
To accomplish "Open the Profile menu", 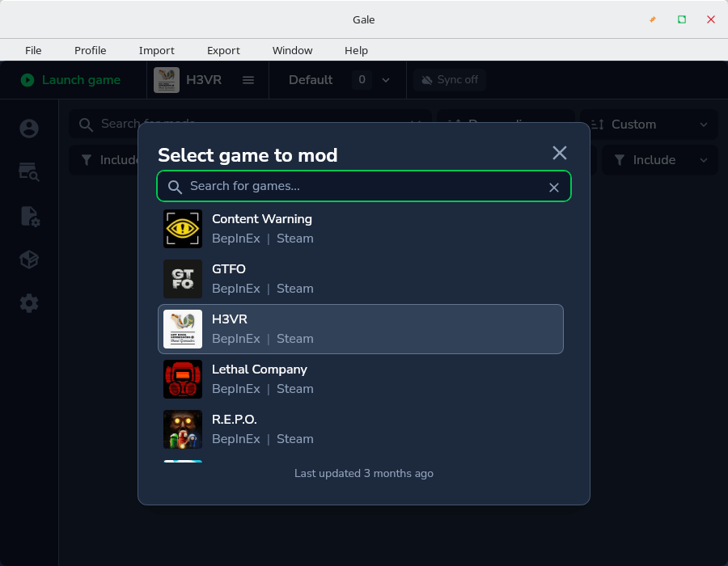I will pos(91,50).
